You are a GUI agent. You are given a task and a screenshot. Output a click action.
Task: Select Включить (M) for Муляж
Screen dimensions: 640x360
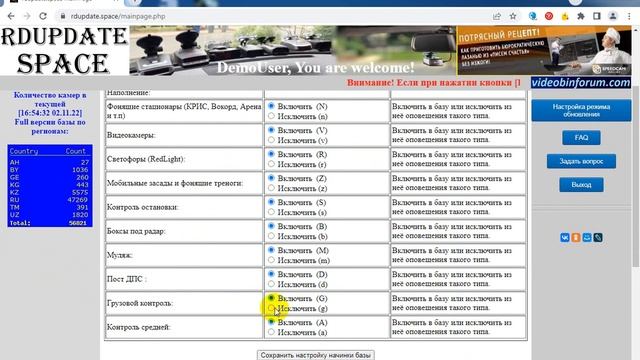tap(271, 250)
